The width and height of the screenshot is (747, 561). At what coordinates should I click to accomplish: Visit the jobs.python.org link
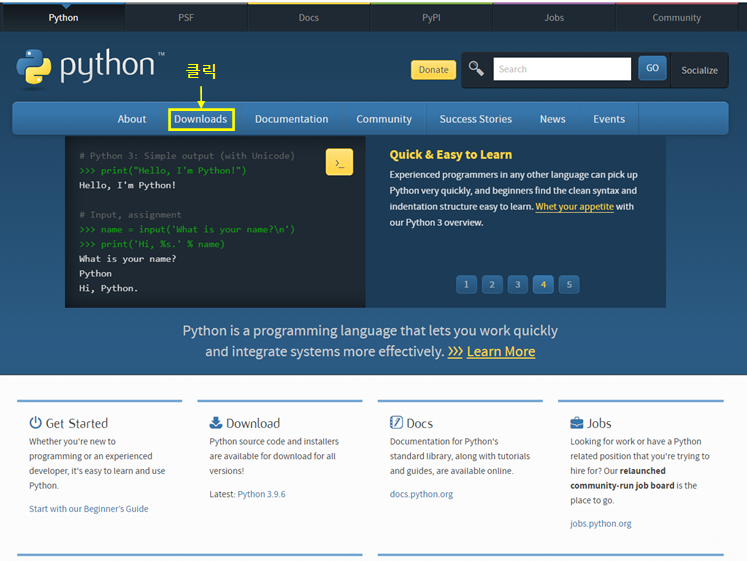click(601, 523)
